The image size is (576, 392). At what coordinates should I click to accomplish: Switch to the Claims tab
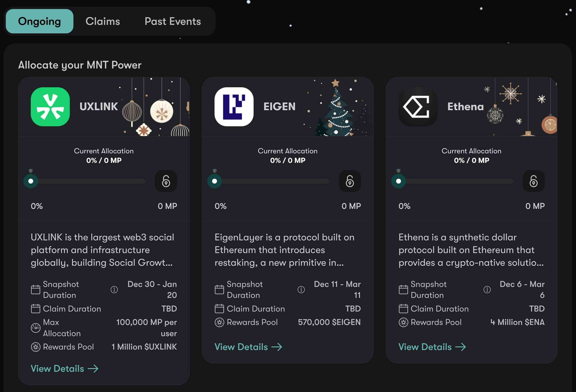pyautogui.click(x=103, y=21)
